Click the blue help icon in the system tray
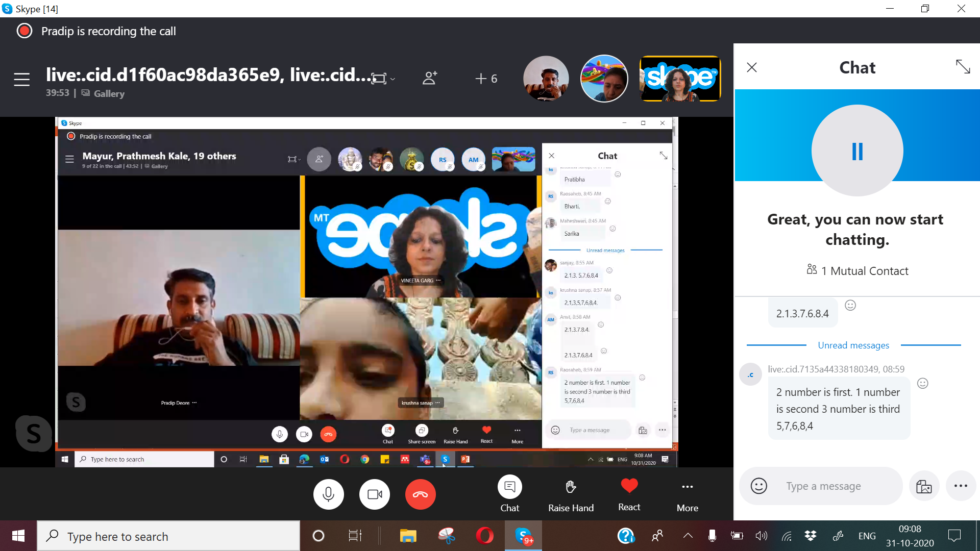The height and width of the screenshot is (551, 980). pos(626,536)
